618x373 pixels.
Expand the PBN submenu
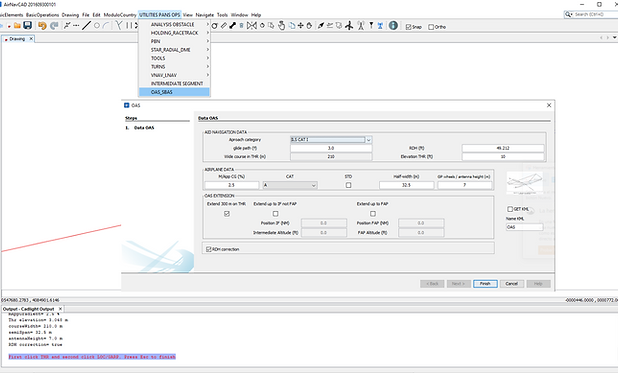click(x=174, y=41)
